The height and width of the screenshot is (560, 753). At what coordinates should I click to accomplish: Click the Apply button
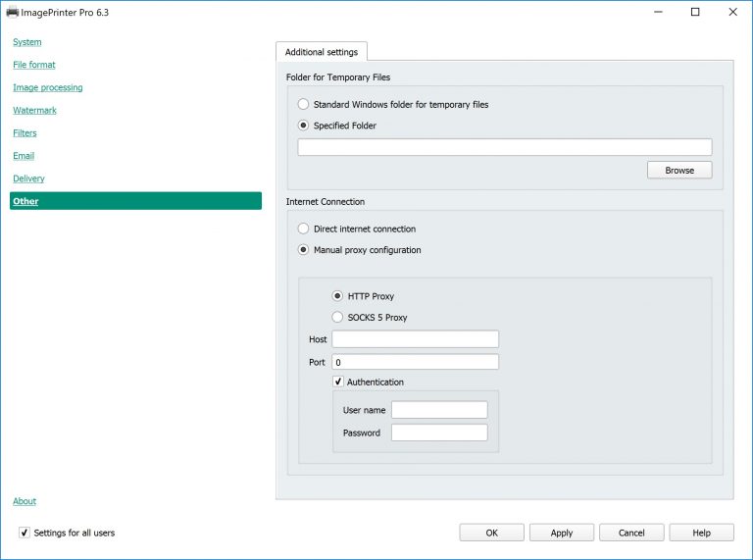[562, 533]
